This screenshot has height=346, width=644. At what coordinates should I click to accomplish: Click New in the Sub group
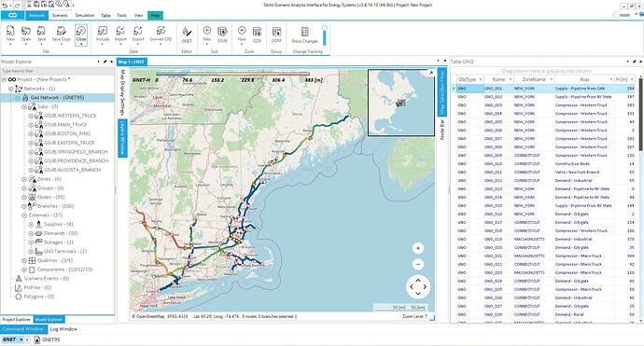point(207,31)
